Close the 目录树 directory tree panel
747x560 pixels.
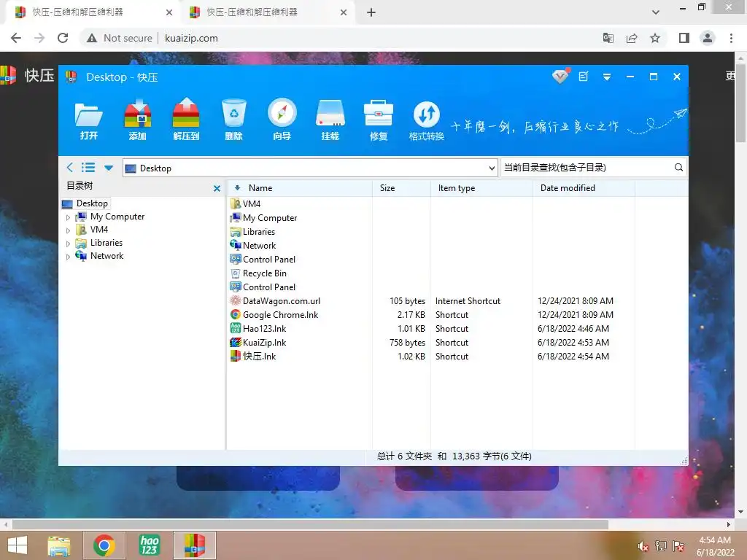tap(217, 189)
